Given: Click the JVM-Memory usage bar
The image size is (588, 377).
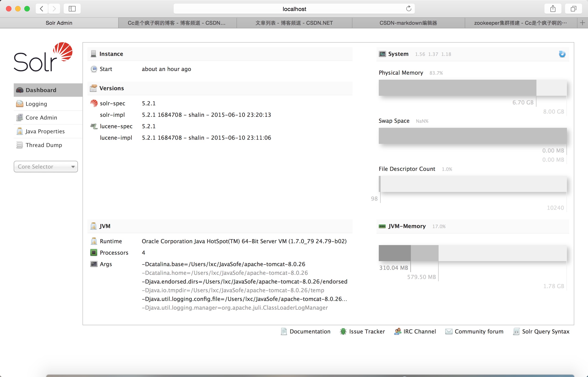Looking at the screenshot, I should [x=473, y=253].
